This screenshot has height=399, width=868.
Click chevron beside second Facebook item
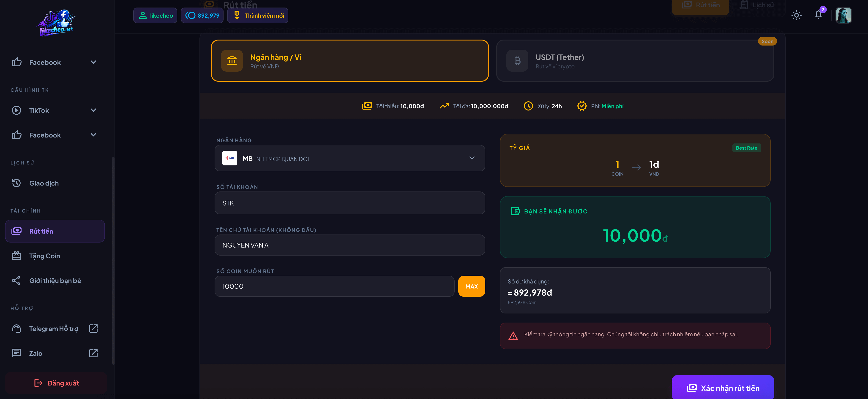(x=93, y=135)
